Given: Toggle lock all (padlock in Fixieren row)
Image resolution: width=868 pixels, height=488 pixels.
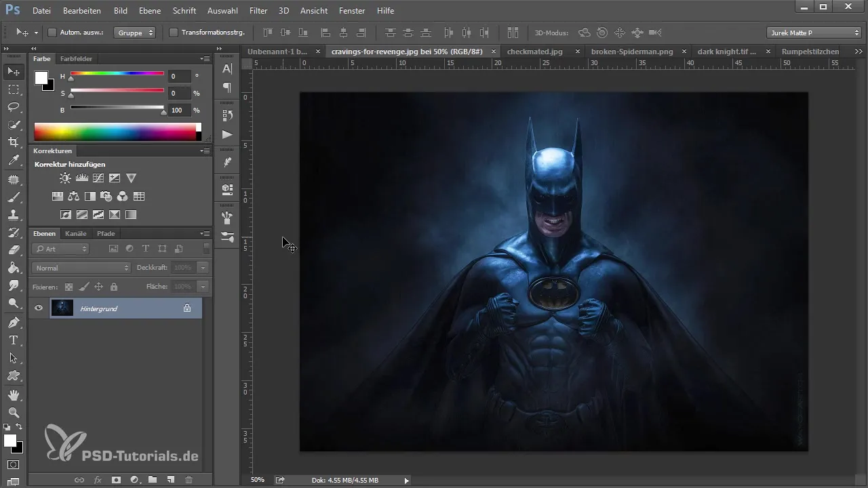Looking at the screenshot, I should pos(113,287).
